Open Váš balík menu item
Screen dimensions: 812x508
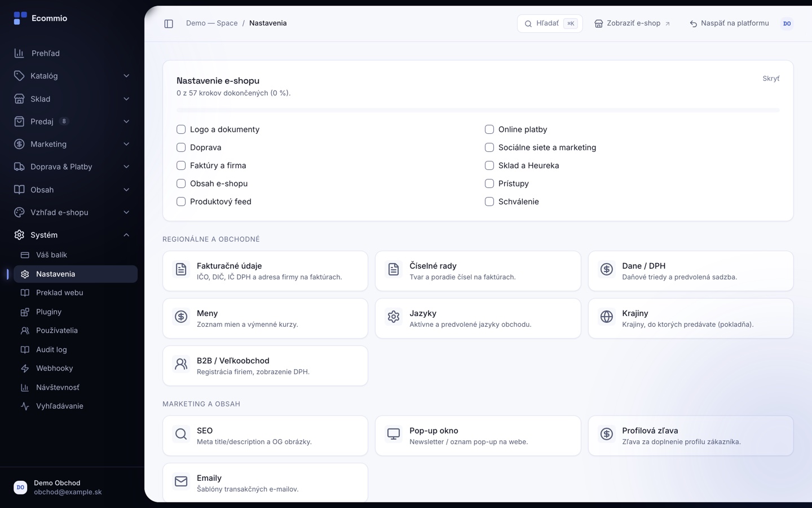pyautogui.click(x=76, y=255)
